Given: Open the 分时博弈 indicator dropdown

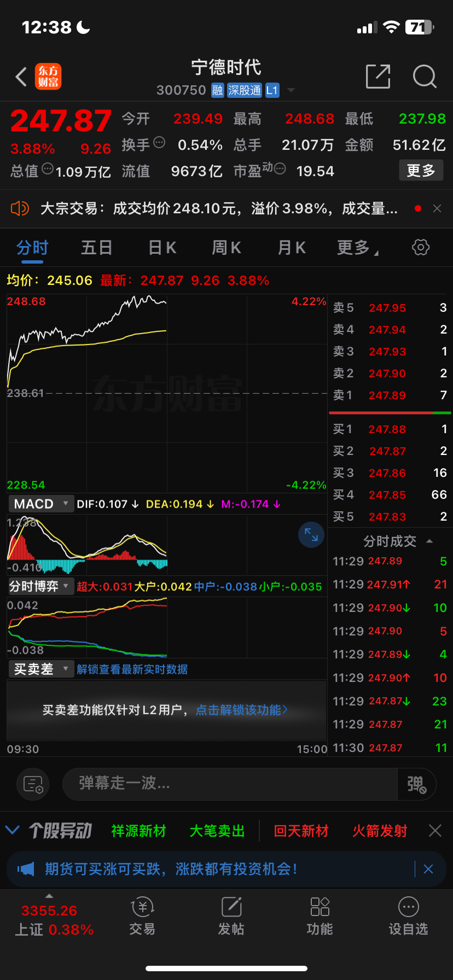Looking at the screenshot, I should click(41, 586).
